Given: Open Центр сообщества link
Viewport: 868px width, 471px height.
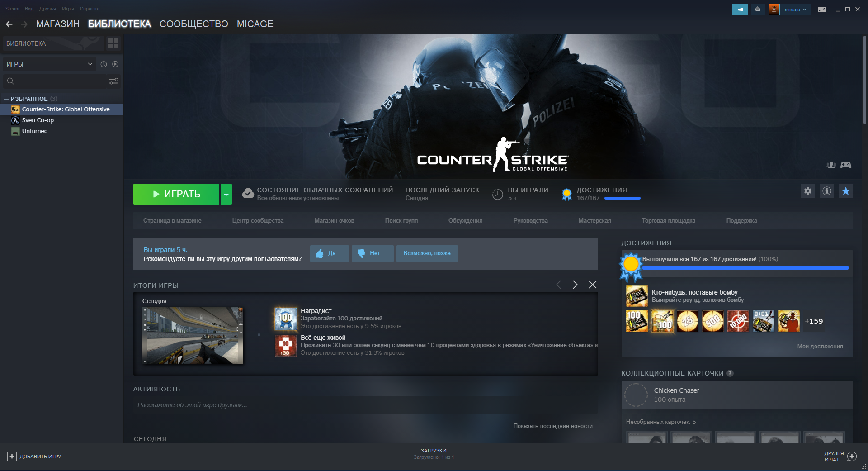Looking at the screenshot, I should (x=258, y=221).
